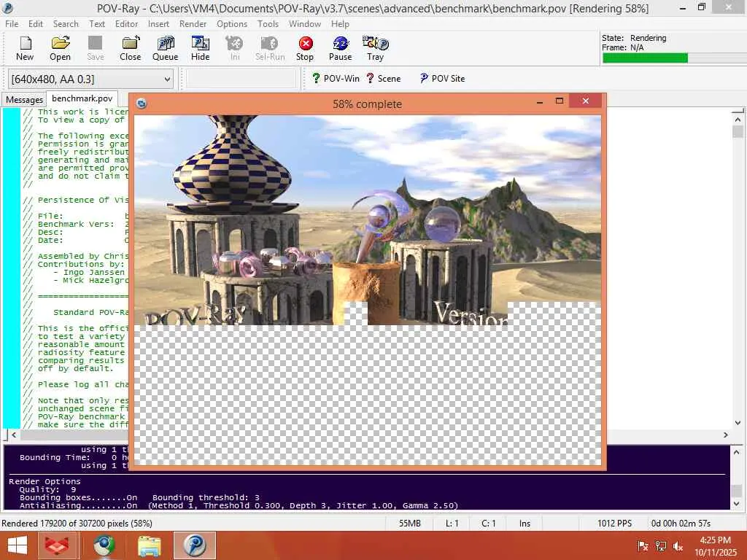Click the render window title bar icon
This screenshot has width=747, height=560.
click(141, 104)
